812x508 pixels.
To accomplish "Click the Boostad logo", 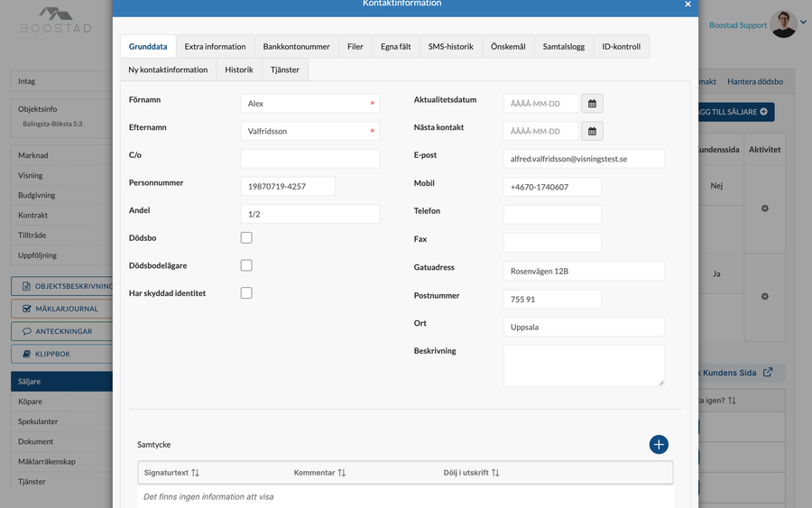I will [56, 20].
